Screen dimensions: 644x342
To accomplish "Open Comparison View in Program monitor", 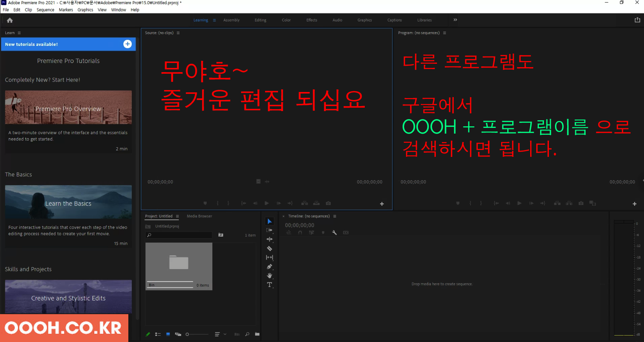I will [x=592, y=203].
